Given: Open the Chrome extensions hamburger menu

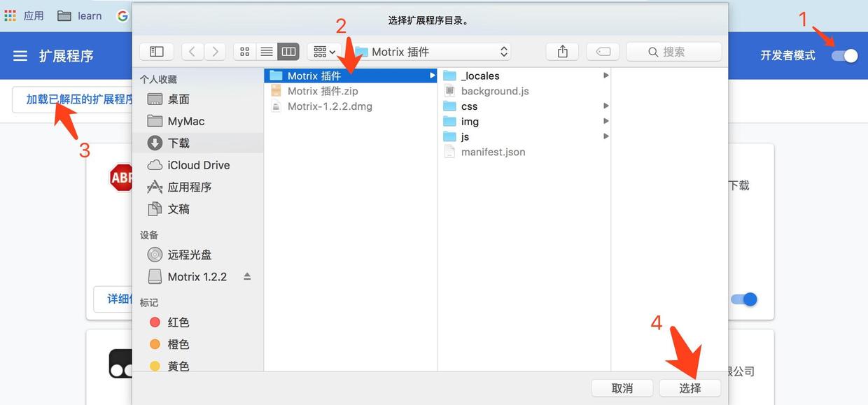Looking at the screenshot, I should pyautogui.click(x=20, y=56).
